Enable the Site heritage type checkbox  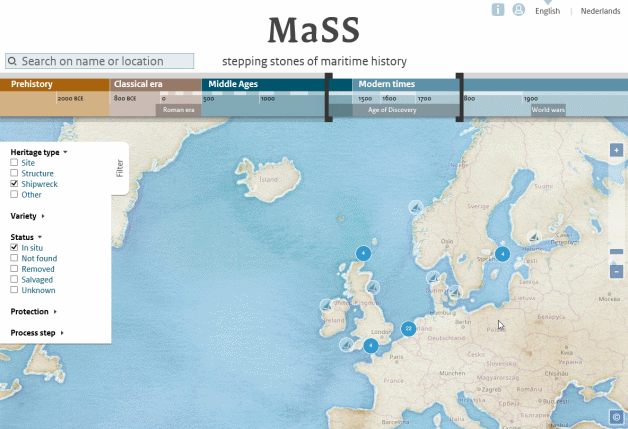click(14, 162)
